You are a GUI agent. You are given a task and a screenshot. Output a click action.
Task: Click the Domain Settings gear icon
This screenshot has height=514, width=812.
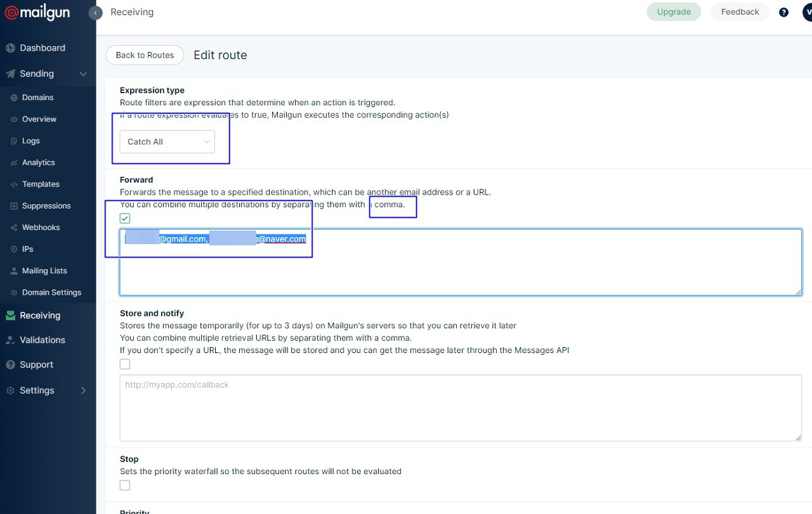(x=14, y=293)
